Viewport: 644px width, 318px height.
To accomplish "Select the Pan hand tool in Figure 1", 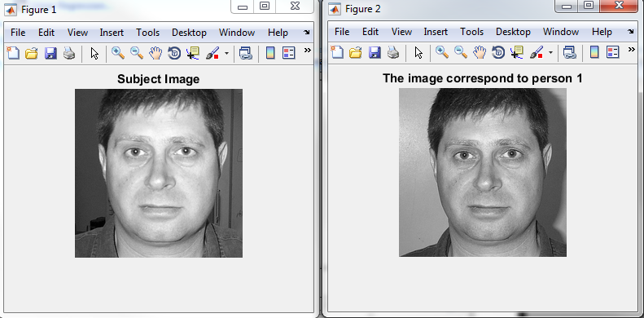I will click(x=156, y=53).
